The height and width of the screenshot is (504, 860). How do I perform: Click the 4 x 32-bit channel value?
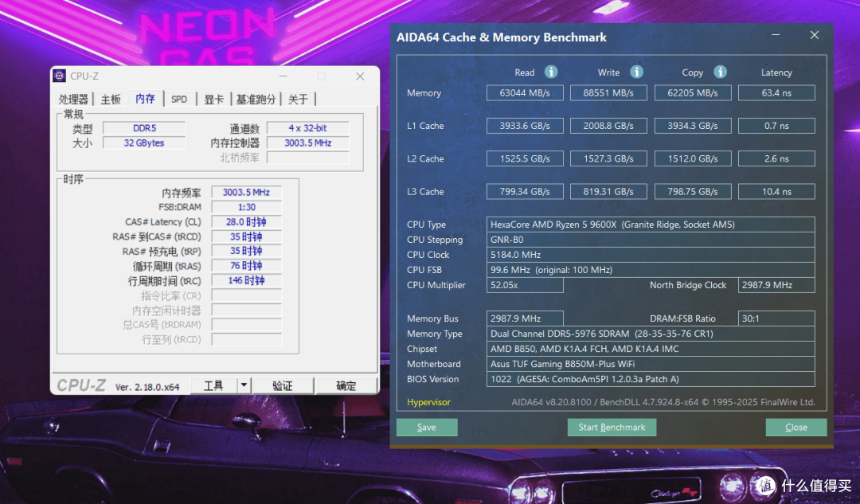click(307, 127)
